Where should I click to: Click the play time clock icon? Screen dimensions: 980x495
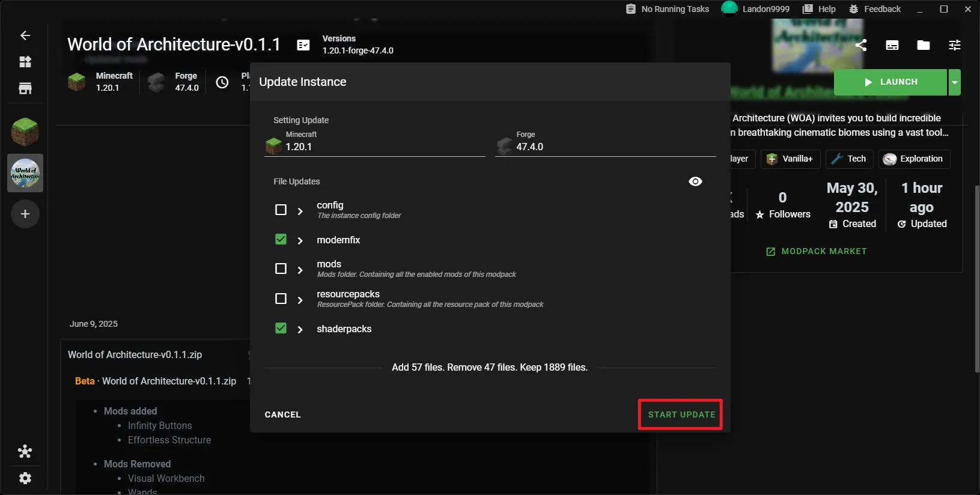[x=222, y=82]
